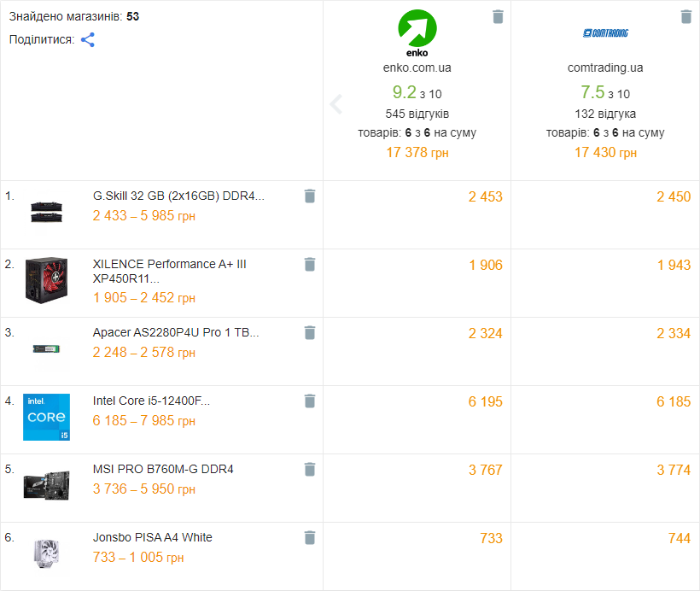Delete Intel Core i5-12400F item
The width and height of the screenshot is (700, 591).
click(310, 401)
